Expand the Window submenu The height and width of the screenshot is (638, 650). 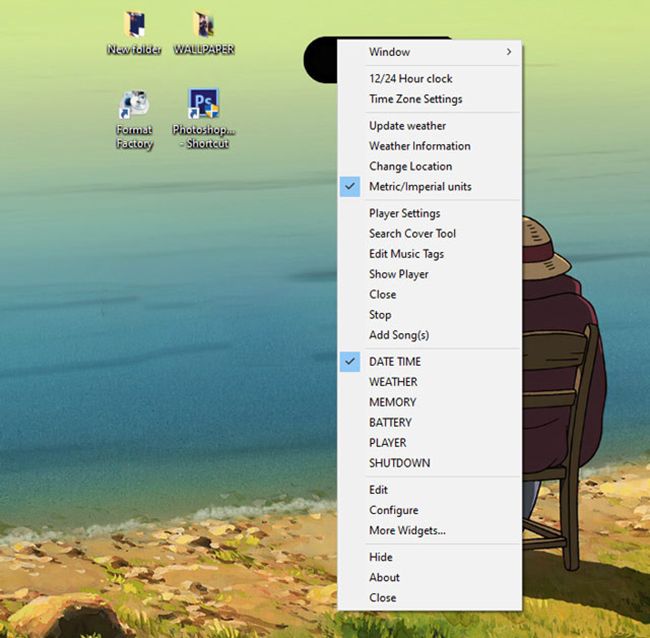429,52
